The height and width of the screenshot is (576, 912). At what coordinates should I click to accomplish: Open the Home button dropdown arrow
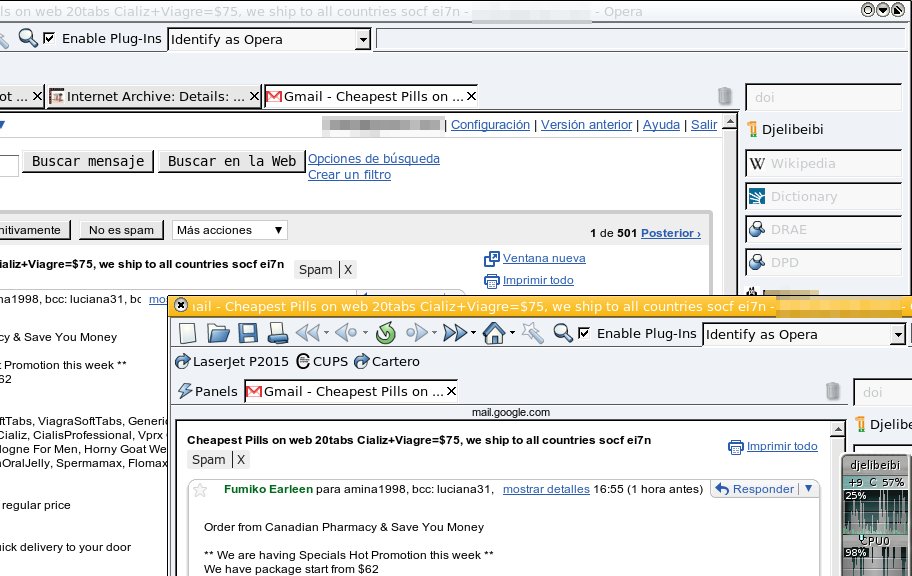coord(512,333)
